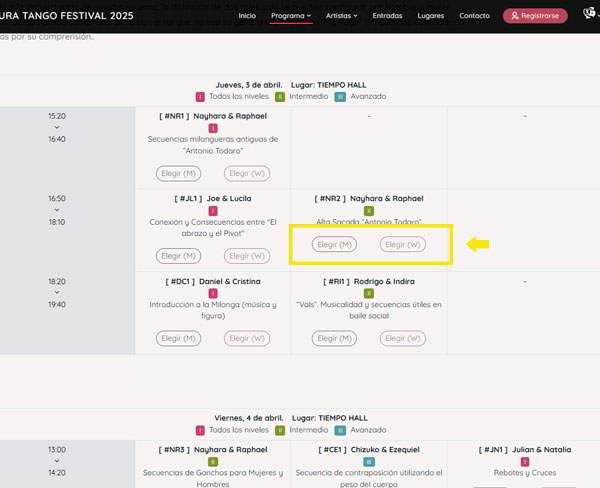Click the pink level badge under #NR1
This screenshot has height=488, width=600.
pos(212,128)
